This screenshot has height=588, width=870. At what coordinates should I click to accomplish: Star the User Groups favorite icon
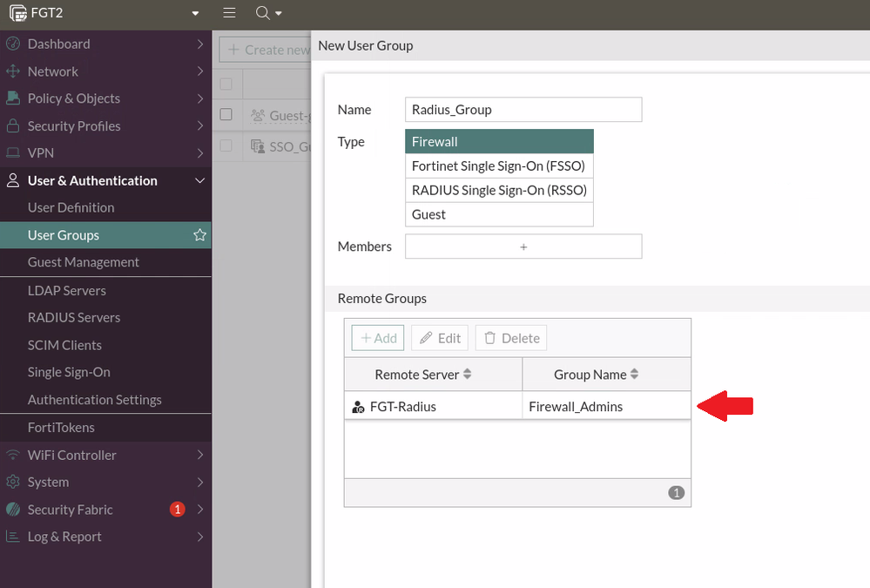[x=199, y=235]
